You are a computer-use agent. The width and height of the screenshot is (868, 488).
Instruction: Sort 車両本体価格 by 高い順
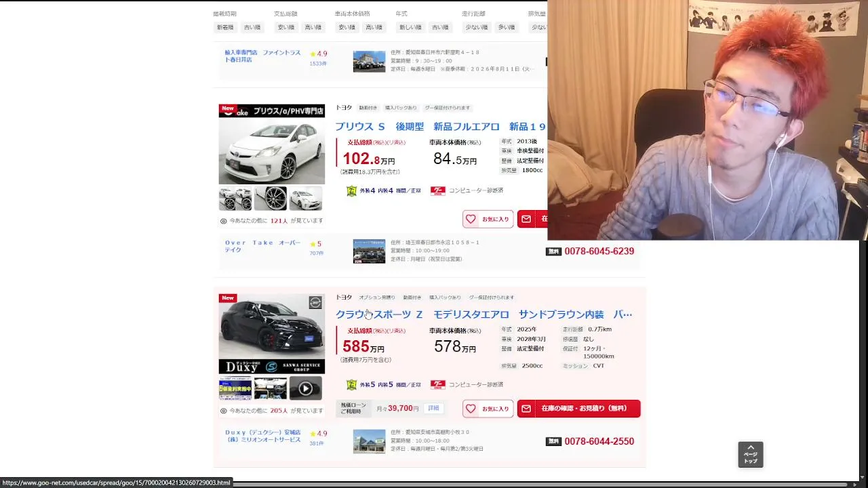(374, 27)
